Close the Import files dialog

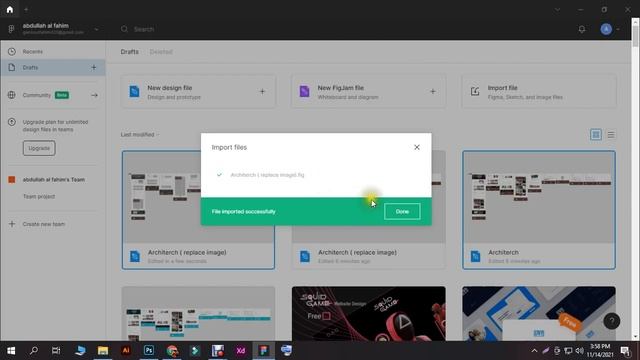tap(417, 147)
